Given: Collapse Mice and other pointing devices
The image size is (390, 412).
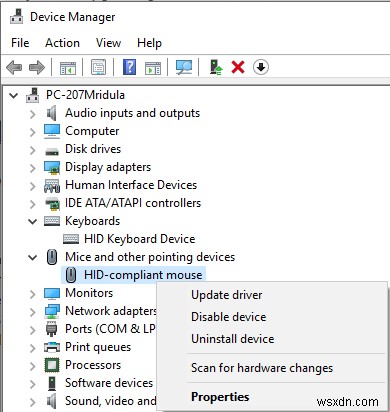Looking at the screenshot, I should tap(32, 258).
